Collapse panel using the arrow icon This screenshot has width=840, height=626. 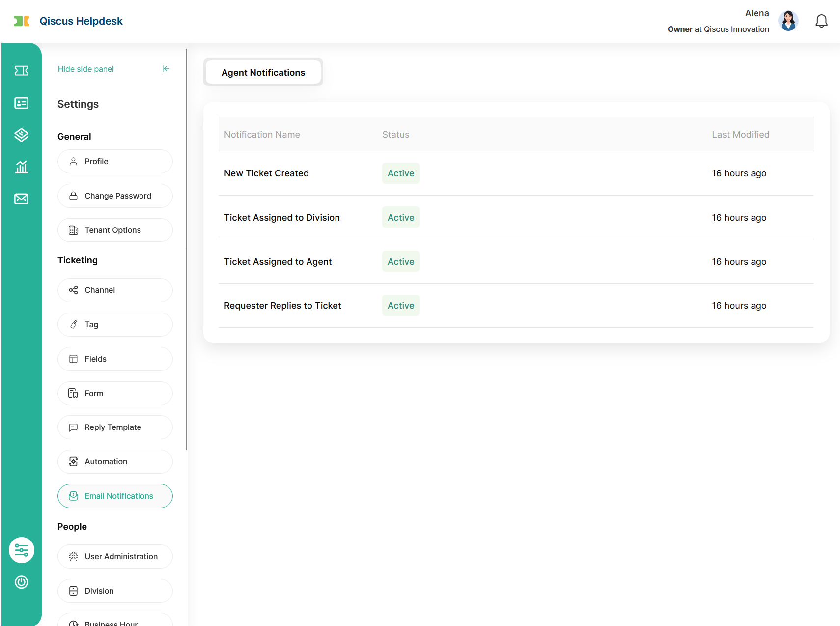click(x=166, y=69)
